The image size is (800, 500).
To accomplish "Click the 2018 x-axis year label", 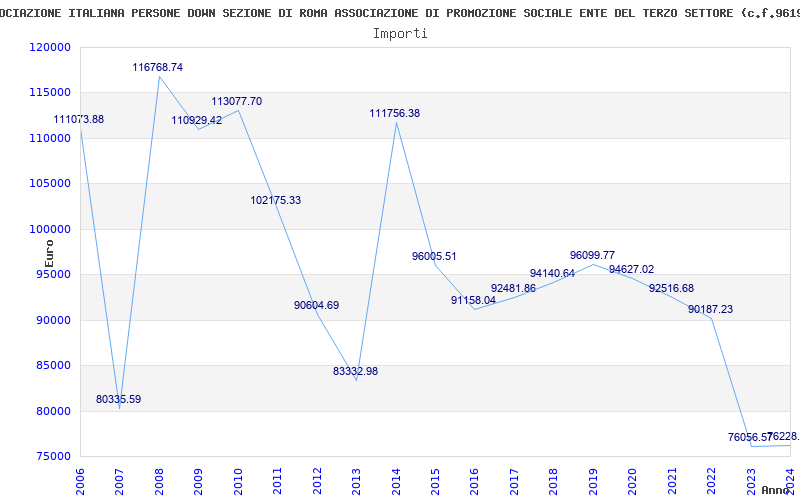I will 553,480.
